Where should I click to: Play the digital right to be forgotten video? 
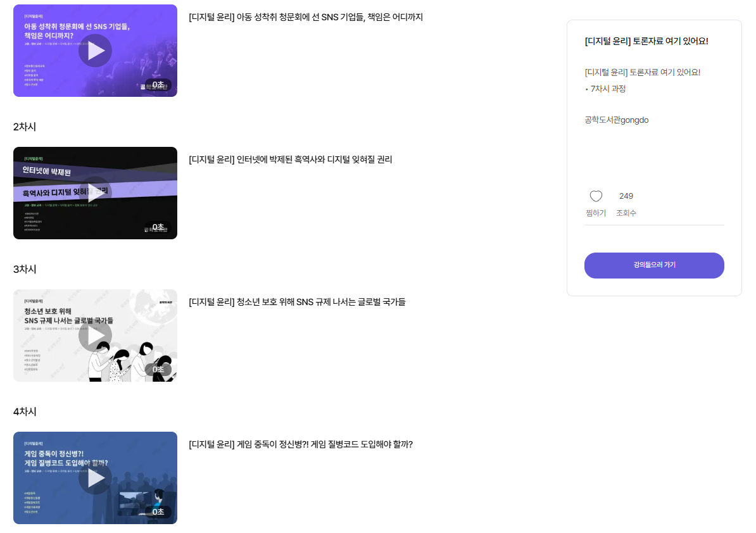[x=95, y=193]
